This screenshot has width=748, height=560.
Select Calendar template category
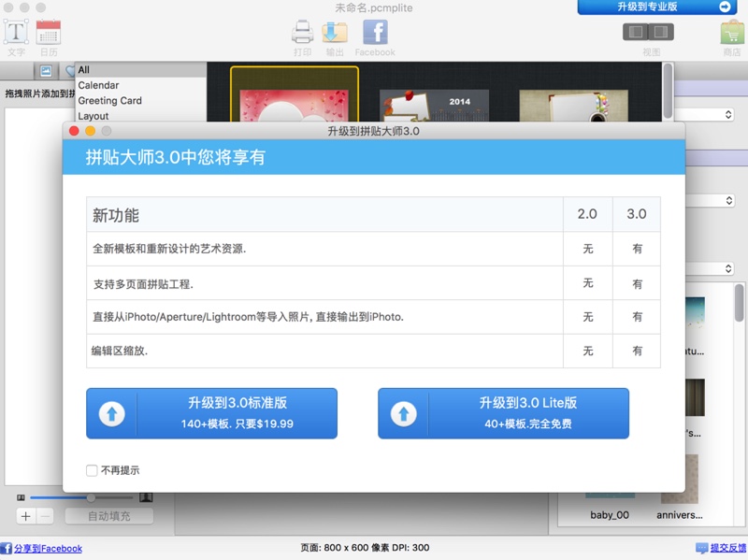[141, 85]
